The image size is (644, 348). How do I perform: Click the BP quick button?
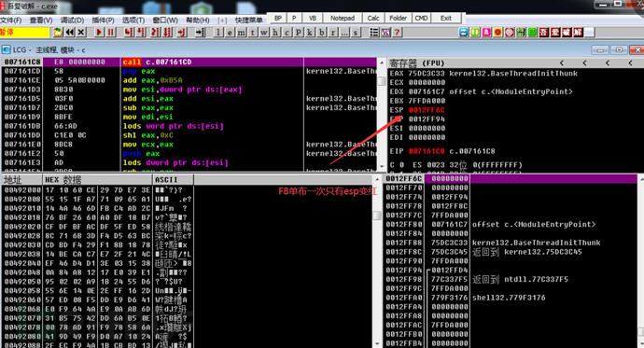pos(278,18)
